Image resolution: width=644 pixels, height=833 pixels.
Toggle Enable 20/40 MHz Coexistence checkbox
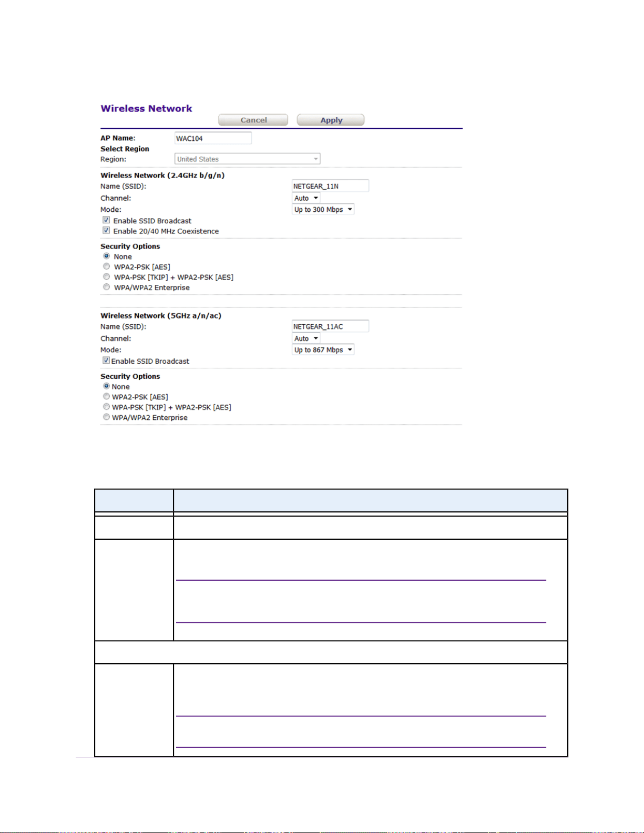[106, 230]
